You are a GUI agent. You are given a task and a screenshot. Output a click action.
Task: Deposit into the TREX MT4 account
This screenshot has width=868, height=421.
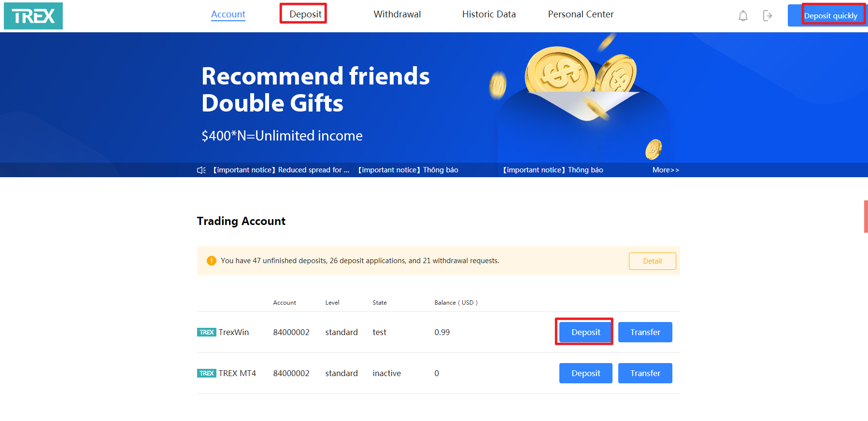pos(586,373)
